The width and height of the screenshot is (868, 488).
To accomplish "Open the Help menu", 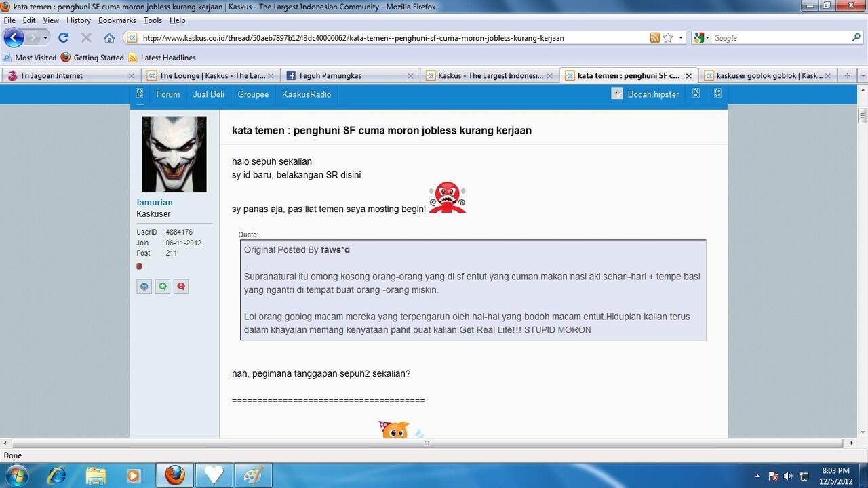I will point(178,20).
